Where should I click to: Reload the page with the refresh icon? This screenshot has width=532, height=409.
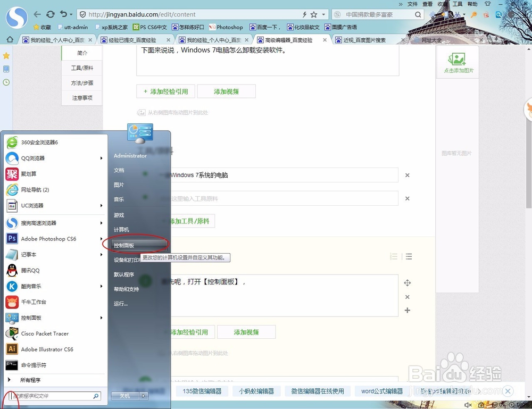pyautogui.click(x=50, y=14)
